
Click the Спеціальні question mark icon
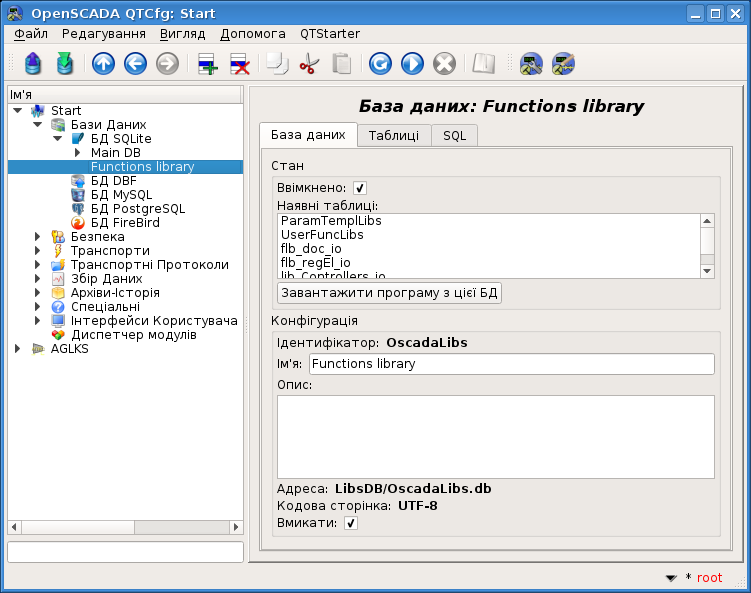(x=58, y=307)
